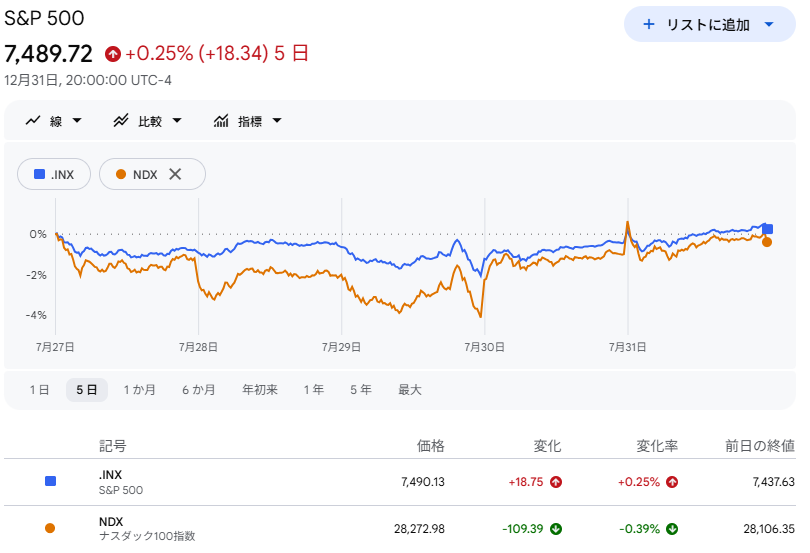Click the 変化率 column header
Viewport: 810px width, 553px height.
tap(657, 446)
